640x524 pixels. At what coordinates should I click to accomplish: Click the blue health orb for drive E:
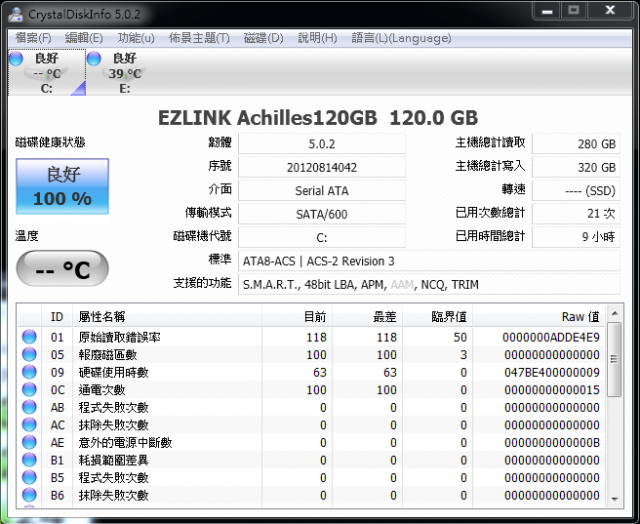[x=94, y=59]
